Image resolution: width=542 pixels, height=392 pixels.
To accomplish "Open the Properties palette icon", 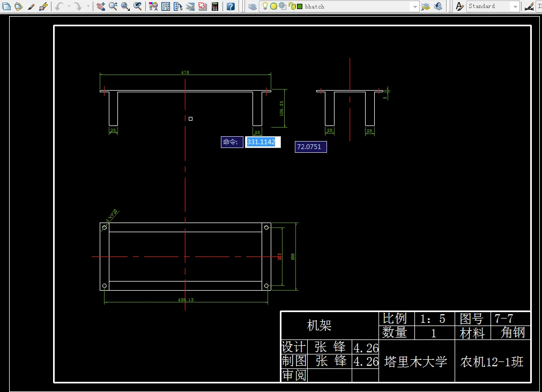I will coord(153,6).
